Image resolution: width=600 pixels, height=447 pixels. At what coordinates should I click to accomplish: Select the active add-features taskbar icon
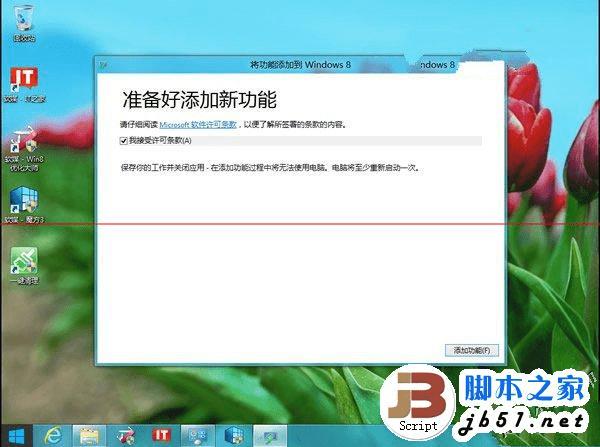click(270, 436)
